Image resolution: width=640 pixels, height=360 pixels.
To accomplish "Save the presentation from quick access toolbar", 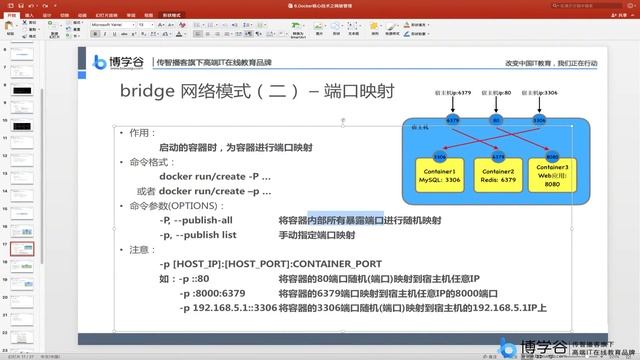I will (21, 6).
